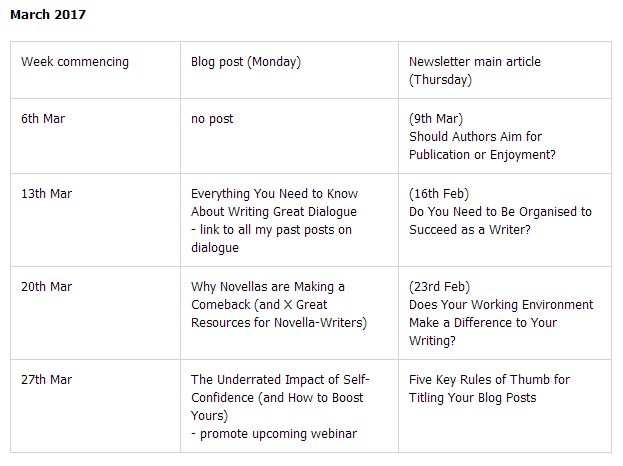Select 'Five Key Rules of Thumb' article title
Image resolution: width=623 pixels, height=466 pixels.
(489, 389)
